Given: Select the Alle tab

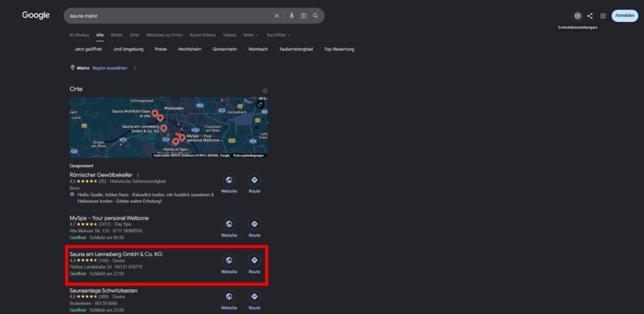Looking at the screenshot, I should pyautogui.click(x=100, y=35).
